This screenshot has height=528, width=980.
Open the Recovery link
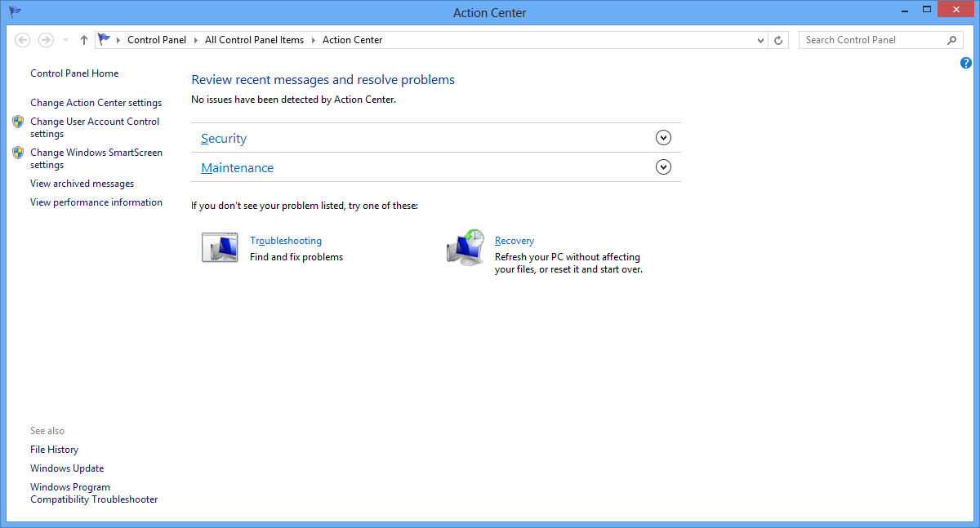[514, 241]
